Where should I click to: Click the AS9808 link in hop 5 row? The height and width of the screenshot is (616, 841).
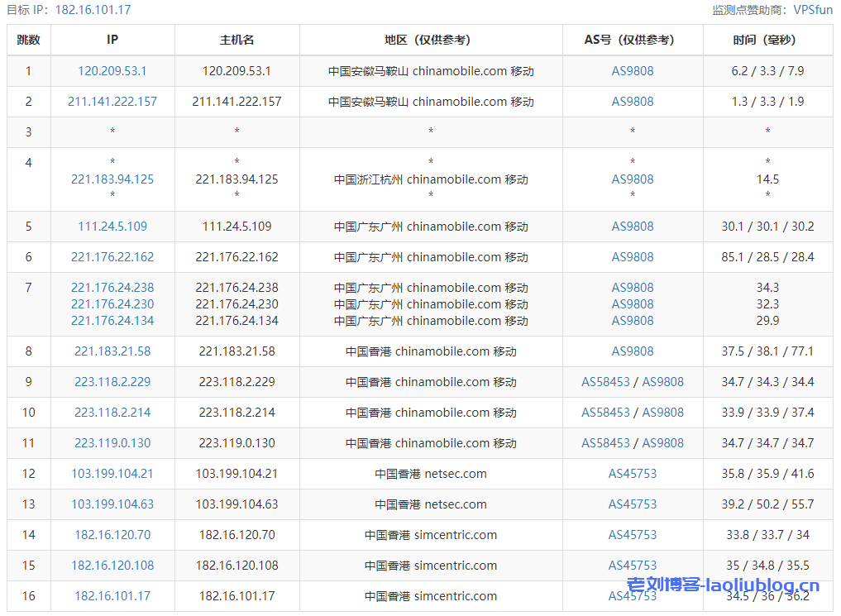click(633, 227)
